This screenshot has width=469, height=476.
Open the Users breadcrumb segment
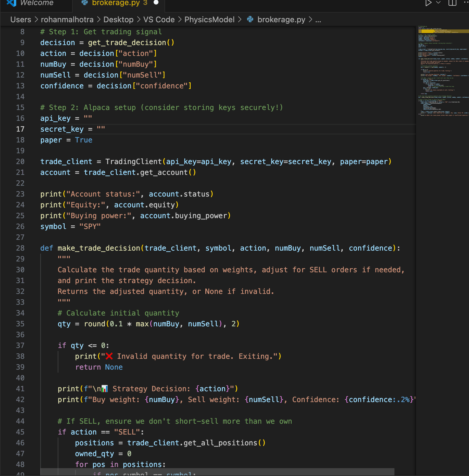coord(21,20)
